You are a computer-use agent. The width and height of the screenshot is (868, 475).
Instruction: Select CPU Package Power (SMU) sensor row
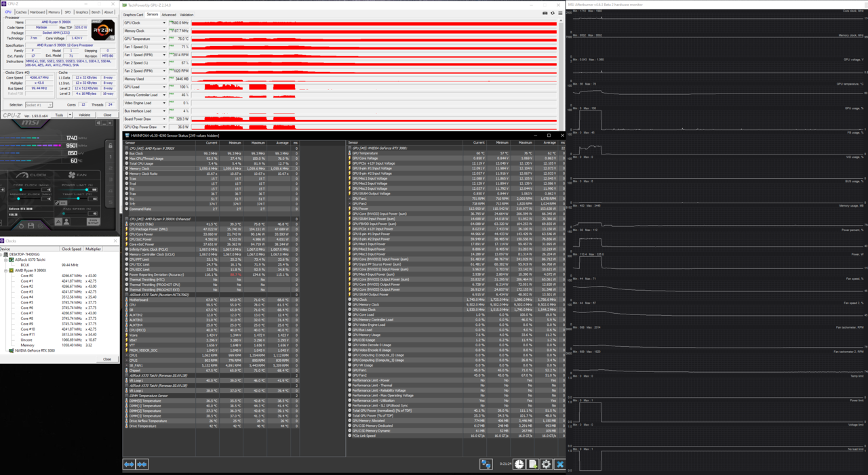click(212, 229)
